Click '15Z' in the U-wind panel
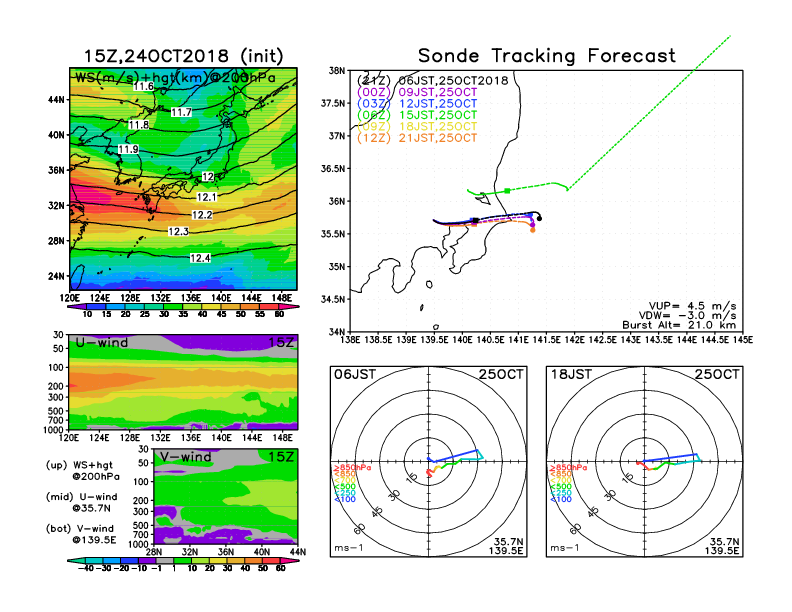This screenshot has height=612, width=792. pyautogui.click(x=281, y=342)
